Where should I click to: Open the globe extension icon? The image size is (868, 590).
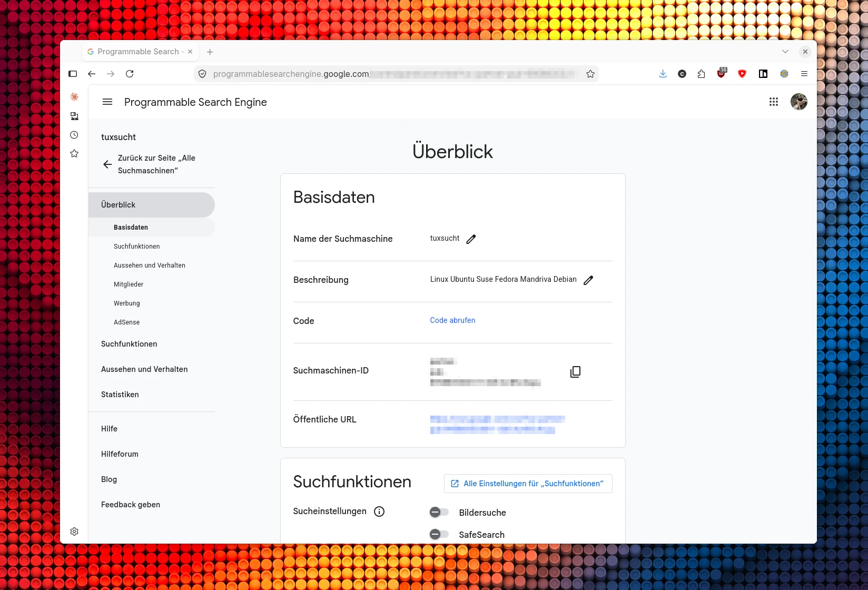point(784,74)
